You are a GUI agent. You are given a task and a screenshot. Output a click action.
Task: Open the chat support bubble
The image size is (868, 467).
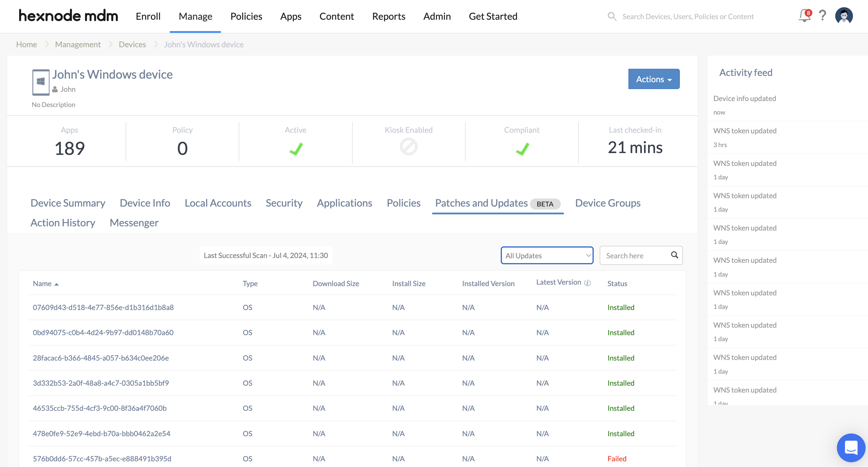[851, 448]
